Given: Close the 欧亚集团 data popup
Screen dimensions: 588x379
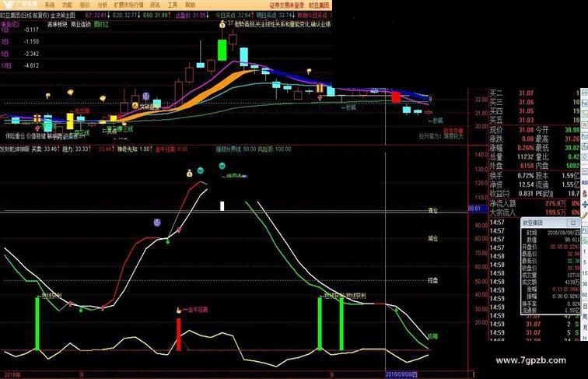Looking at the screenshot, I should click(x=573, y=223).
